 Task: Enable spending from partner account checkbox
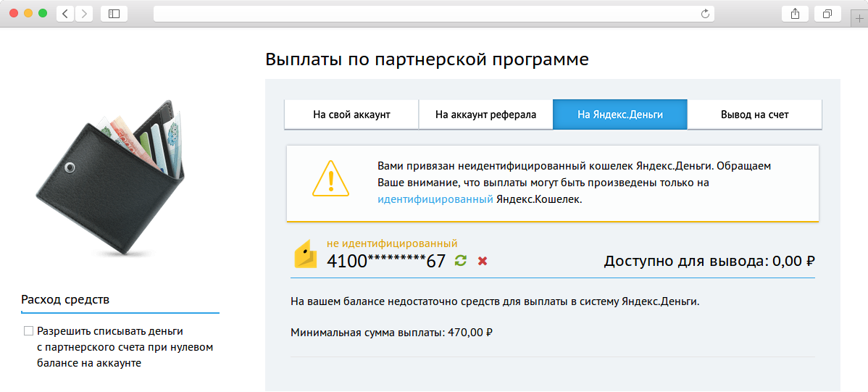point(29,331)
